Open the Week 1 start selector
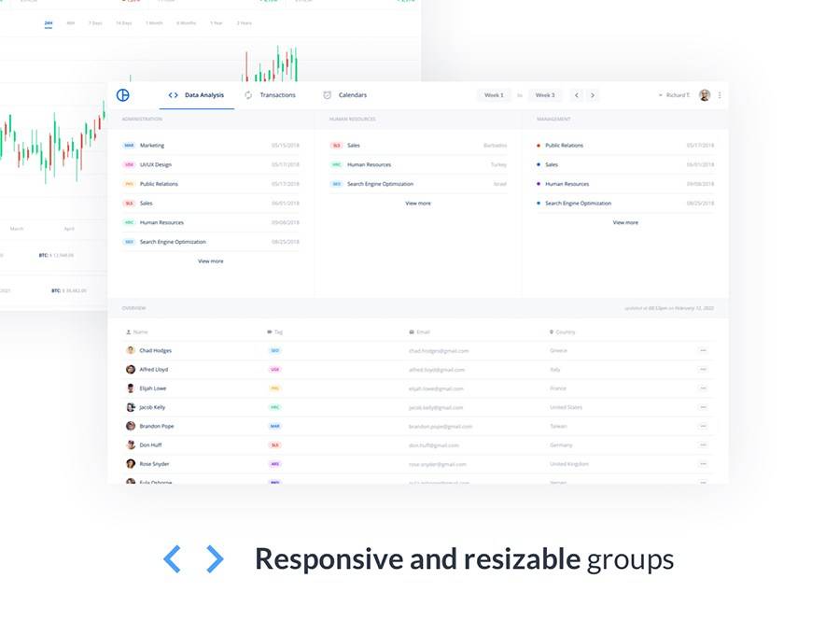 pos(494,95)
